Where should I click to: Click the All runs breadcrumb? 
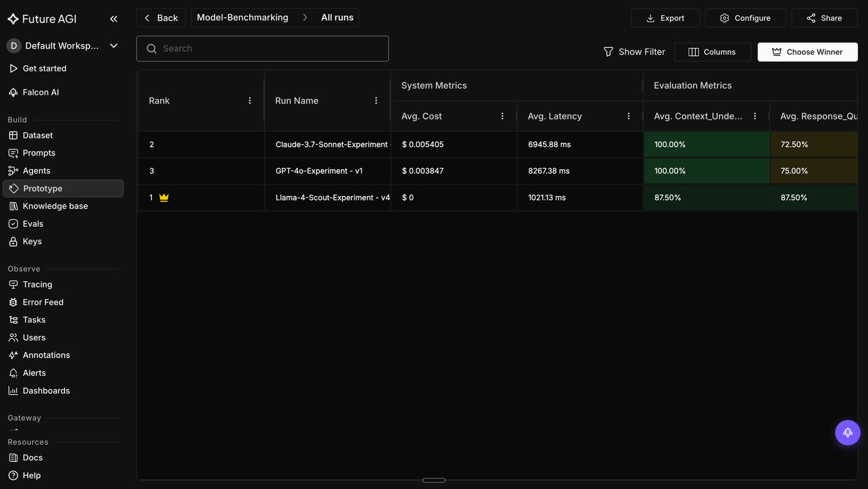pos(337,17)
